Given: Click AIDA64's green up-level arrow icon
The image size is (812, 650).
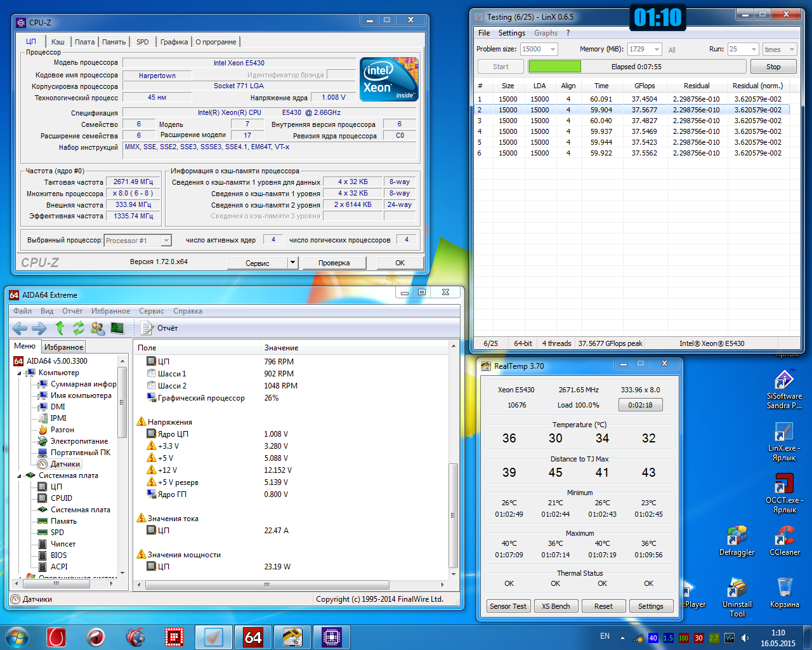Looking at the screenshot, I should coord(60,328).
